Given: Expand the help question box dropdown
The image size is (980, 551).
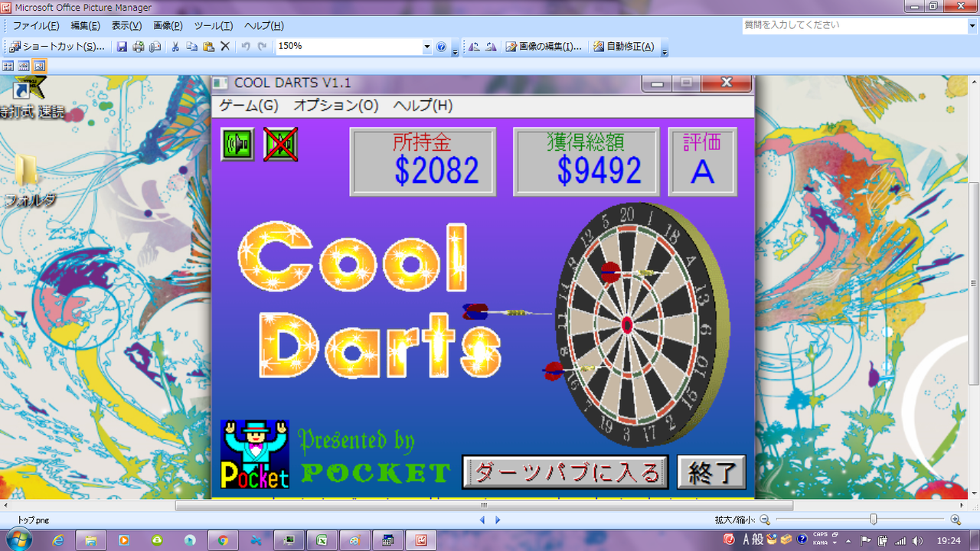Looking at the screenshot, I should pos(972,25).
